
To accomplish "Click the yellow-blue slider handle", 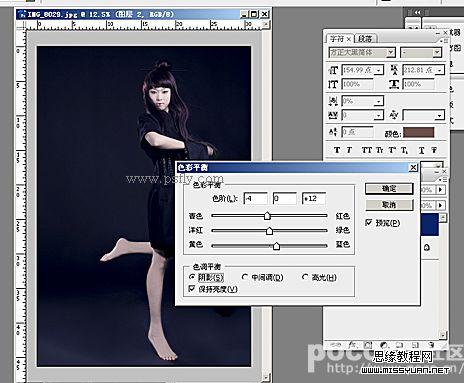I will click(276, 246).
